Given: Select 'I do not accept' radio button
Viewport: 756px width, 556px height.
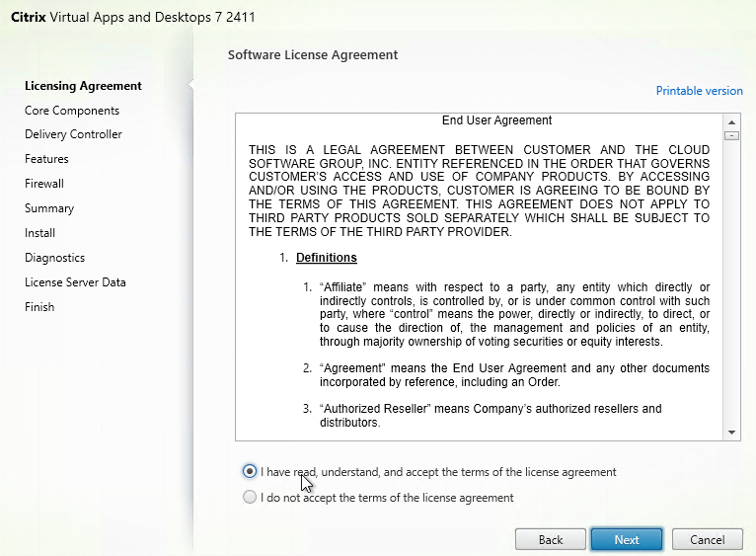Looking at the screenshot, I should click(250, 497).
